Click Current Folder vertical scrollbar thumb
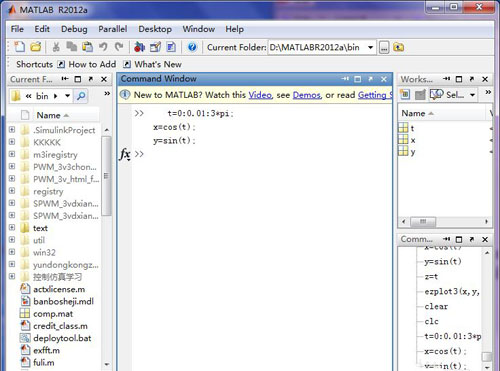This screenshot has width=500, height=371. point(106,176)
